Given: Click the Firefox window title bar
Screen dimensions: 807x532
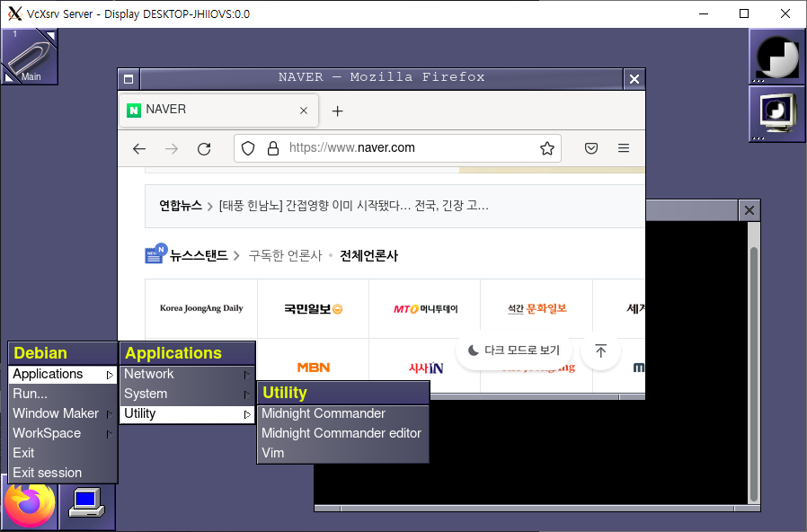Looking at the screenshot, I should pos(381,79).
